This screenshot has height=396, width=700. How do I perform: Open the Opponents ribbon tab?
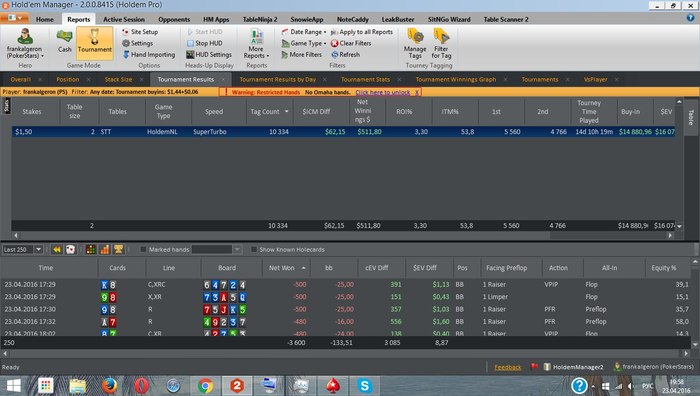click(x=174, y=19)
